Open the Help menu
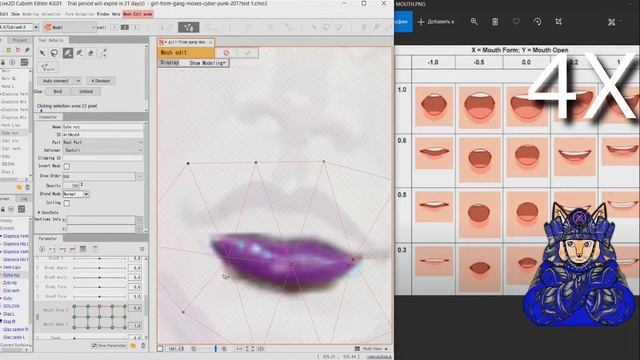640x360 pixels. [x=116, y=14]
